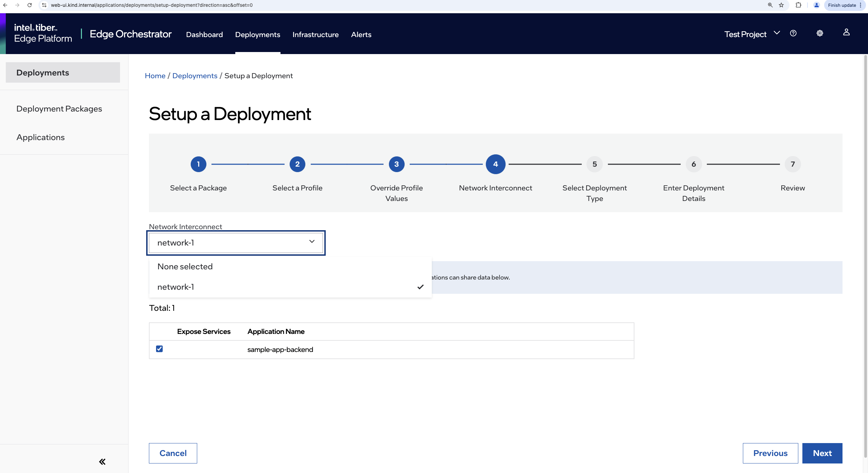Follow the Deployments breadcrumb link
868x473 pixels.
tap(194, 76)
